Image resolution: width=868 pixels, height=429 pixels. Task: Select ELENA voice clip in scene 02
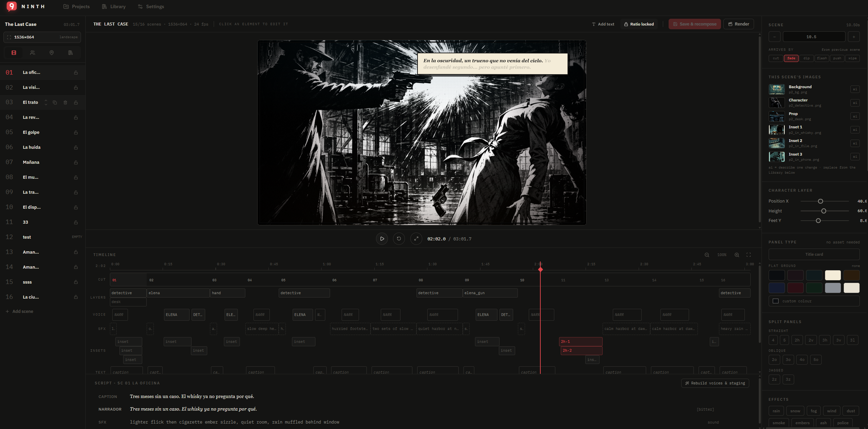[x=176, y=315]
